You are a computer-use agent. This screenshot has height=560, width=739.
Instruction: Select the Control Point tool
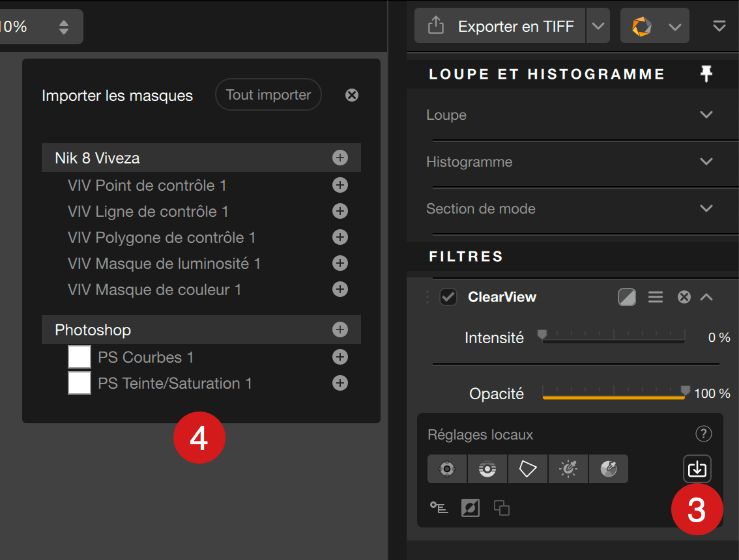coord(447,469)
